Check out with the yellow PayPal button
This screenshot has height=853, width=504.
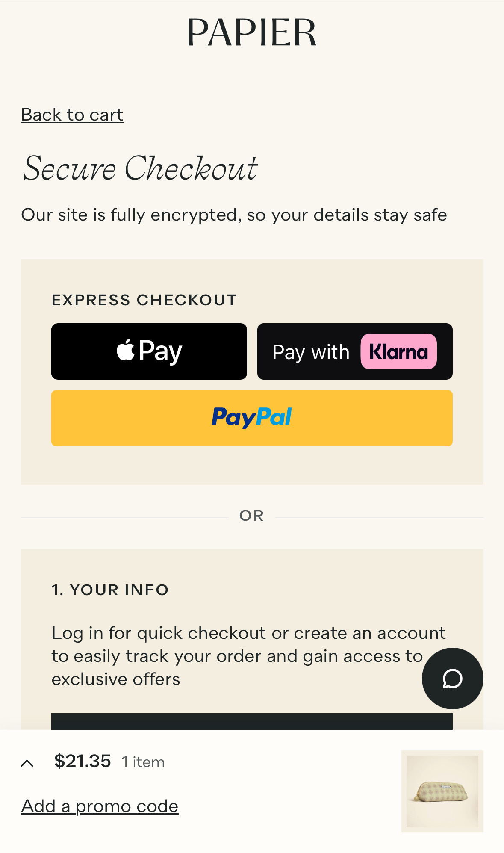point(252,418)
